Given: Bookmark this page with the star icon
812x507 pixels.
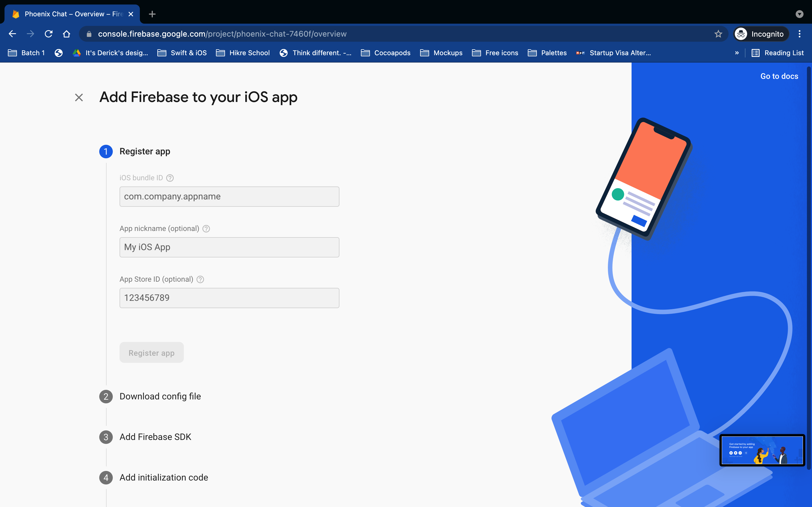Looking at the screenshot, I should (718, 34).
